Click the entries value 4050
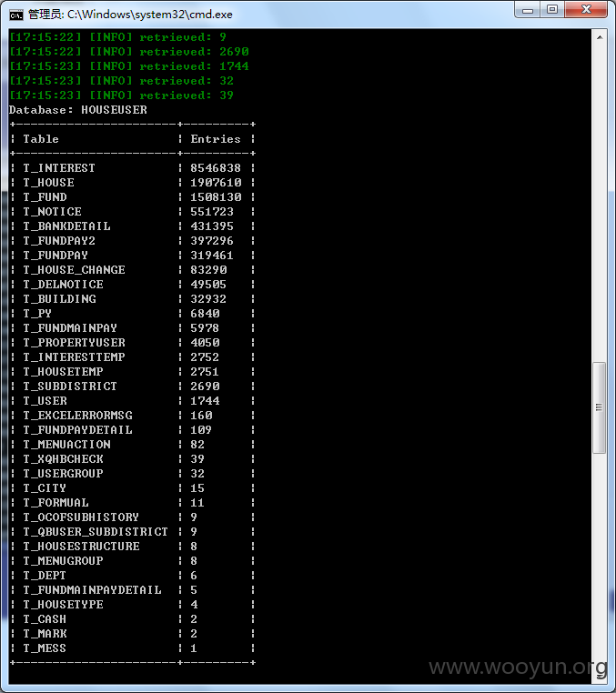 pyautogui.click(x=206, y=343)
